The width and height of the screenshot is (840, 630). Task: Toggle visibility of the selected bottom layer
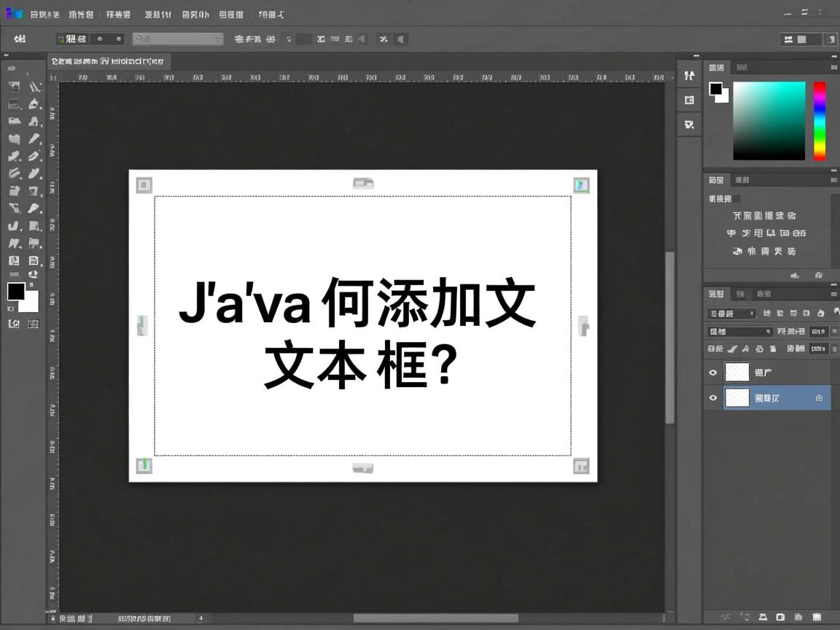pyautogui.click(x=712, y=397)
